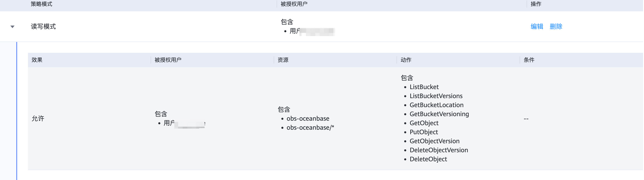
Task: Click the 删除 link
Action: 556,26
